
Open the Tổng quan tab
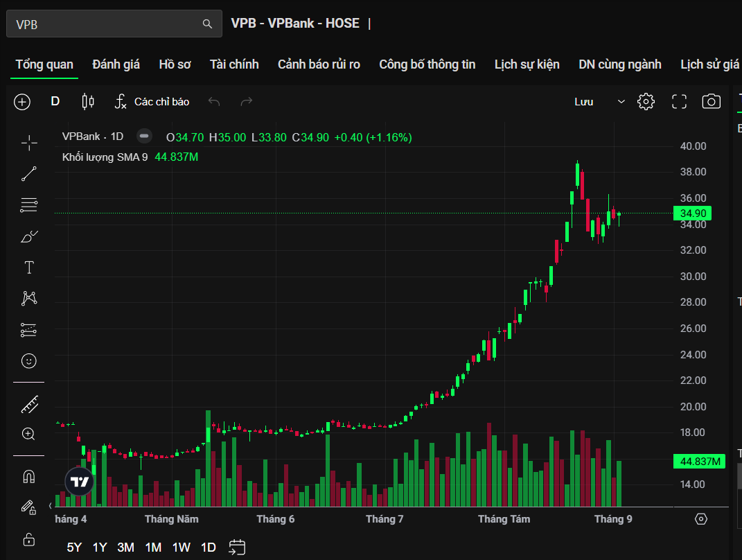pos(44,64)
